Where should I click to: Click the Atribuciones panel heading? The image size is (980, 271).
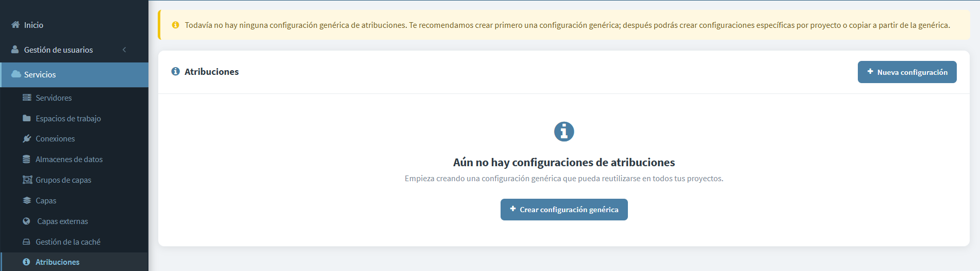coord(211,72)
